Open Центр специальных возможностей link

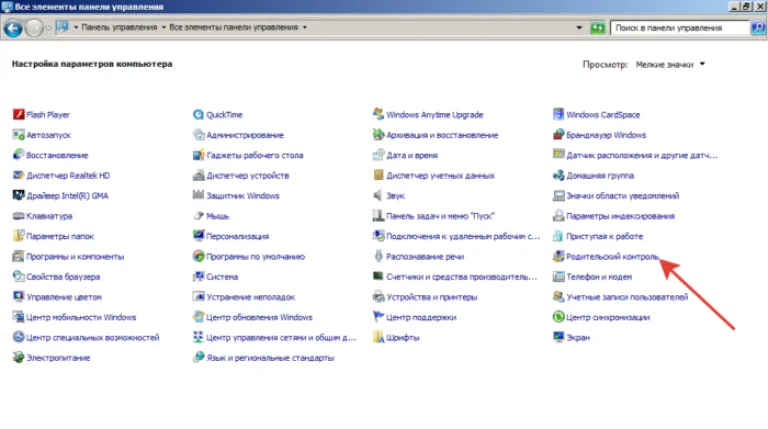[x=93, y=337]
